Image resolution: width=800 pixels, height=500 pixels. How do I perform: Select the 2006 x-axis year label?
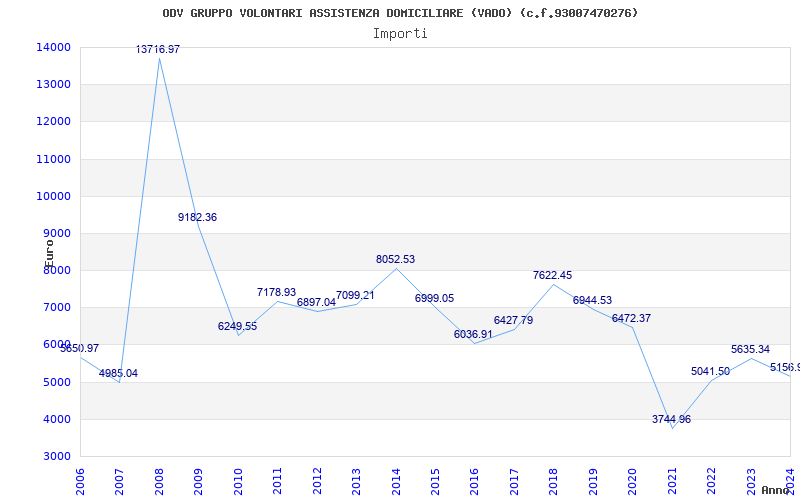coord(79,482)
